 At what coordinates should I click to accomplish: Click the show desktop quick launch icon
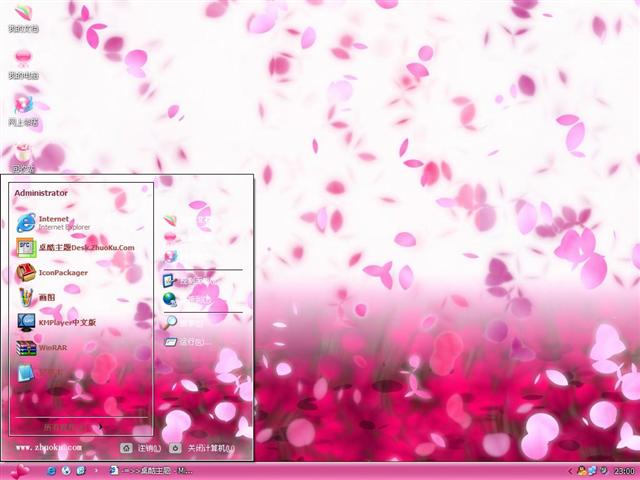pos(81,471)
